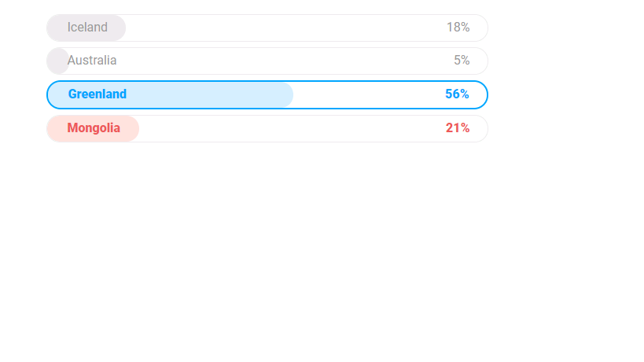The width and height of the screenshot is (644, 362).
Task: Click the red 21% percentage
Action: click(x=458, y=128)
